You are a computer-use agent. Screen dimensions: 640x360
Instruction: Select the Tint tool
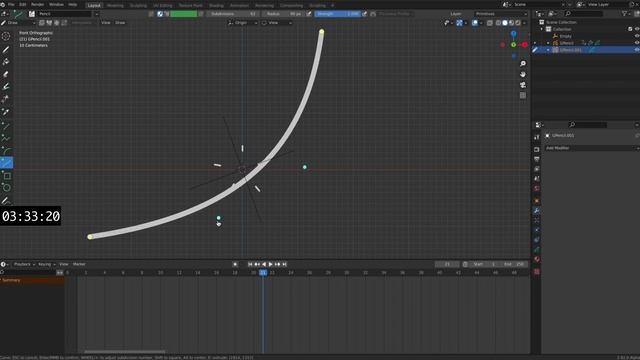pyautogui.click(x=6, y=87)
